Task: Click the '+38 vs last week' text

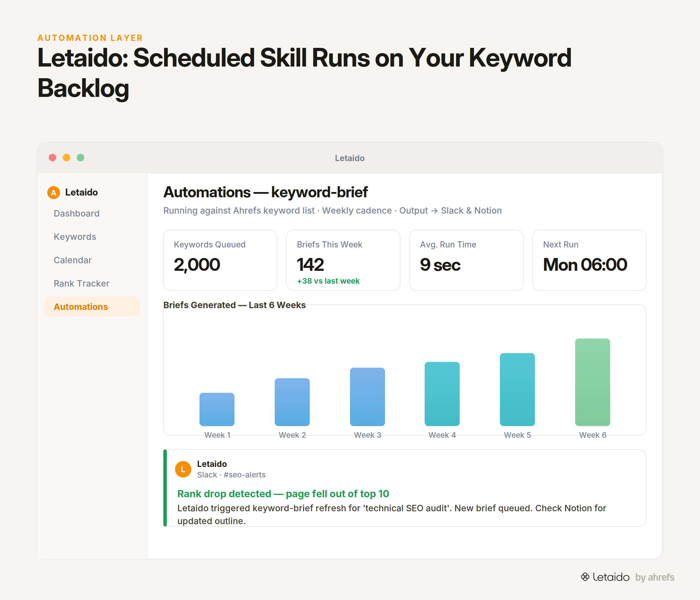Action: click(328, 281)
